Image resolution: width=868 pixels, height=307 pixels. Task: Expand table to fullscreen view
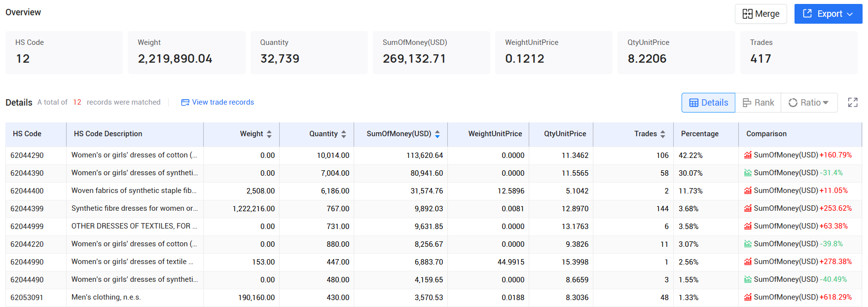(853, 103)
